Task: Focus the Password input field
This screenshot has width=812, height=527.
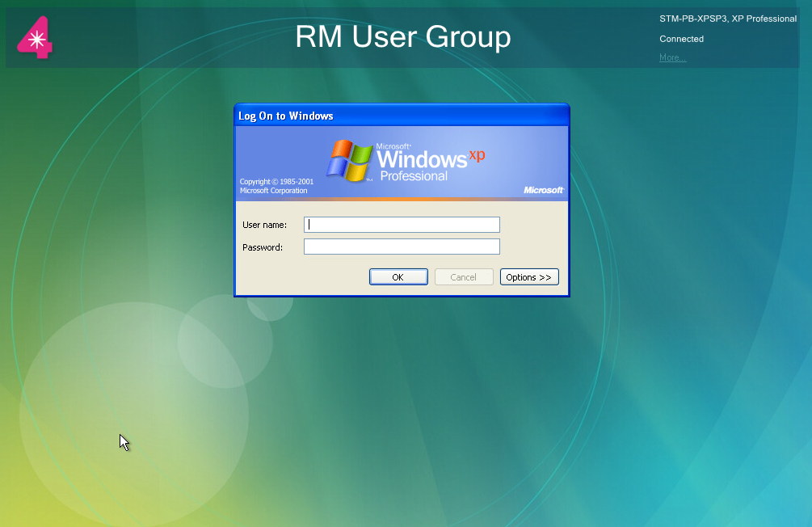Action: tap(402, 247)
